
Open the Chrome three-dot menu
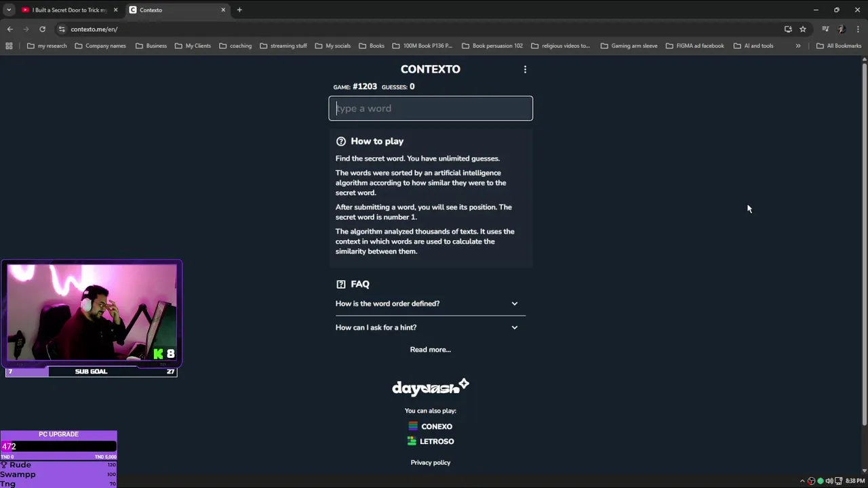click(858, 29)
